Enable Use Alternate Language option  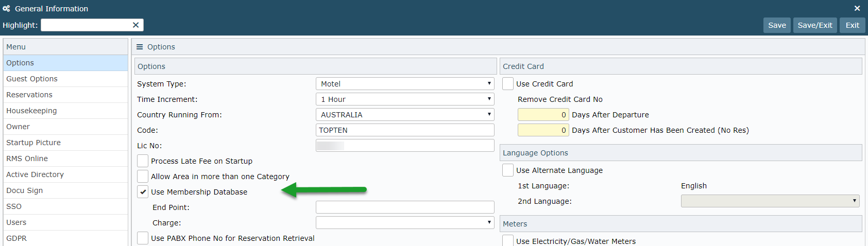(x=508, y=170)
